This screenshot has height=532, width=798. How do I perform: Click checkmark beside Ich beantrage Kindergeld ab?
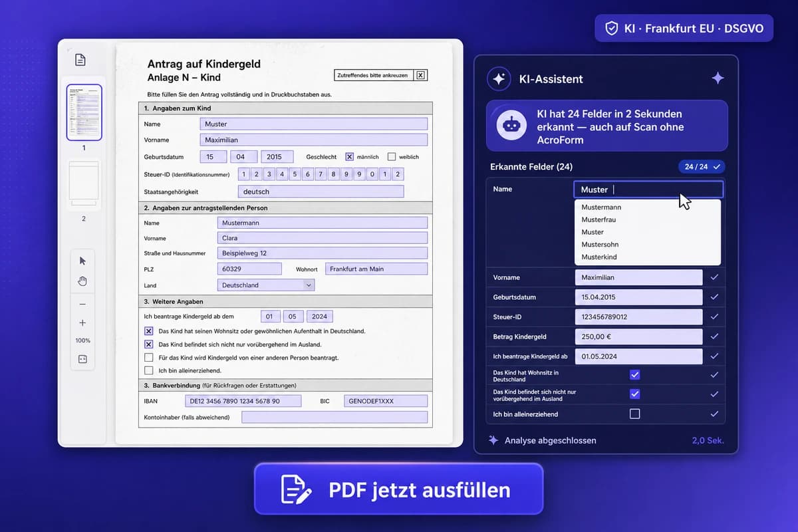point(714,356)
